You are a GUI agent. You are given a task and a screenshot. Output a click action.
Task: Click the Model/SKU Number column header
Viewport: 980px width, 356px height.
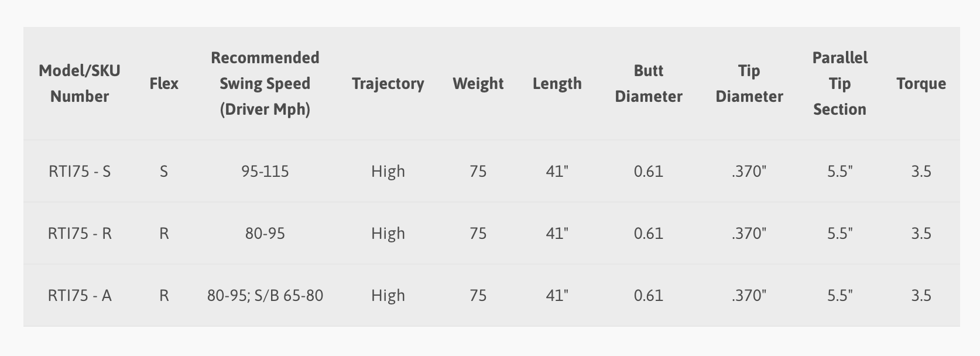coord(80,83)
